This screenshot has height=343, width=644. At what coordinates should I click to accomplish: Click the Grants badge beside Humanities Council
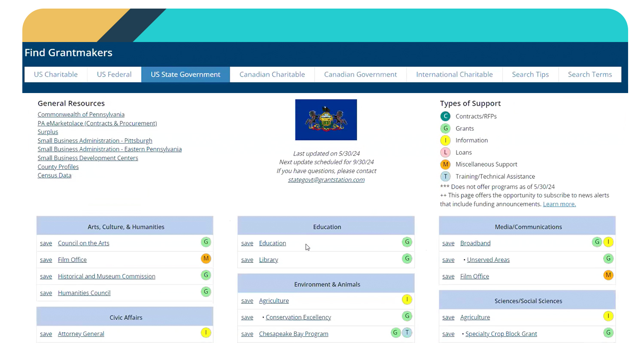click(x=206, y=292)
